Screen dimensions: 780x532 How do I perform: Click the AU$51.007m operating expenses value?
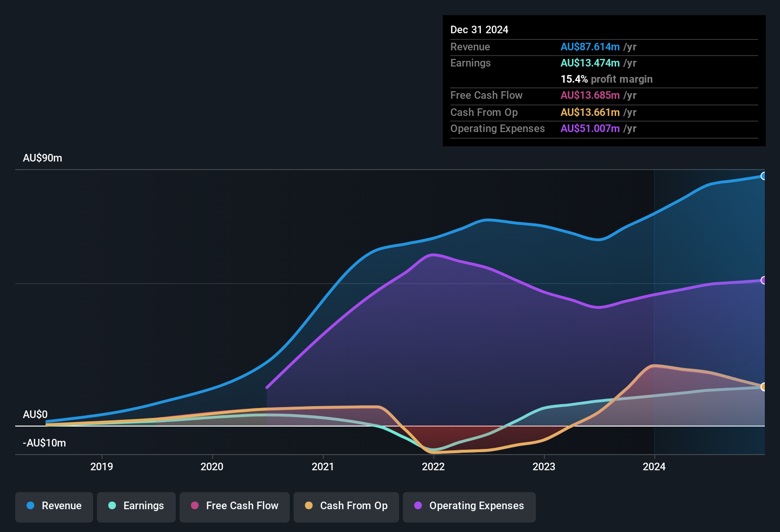tap(590, 129)
